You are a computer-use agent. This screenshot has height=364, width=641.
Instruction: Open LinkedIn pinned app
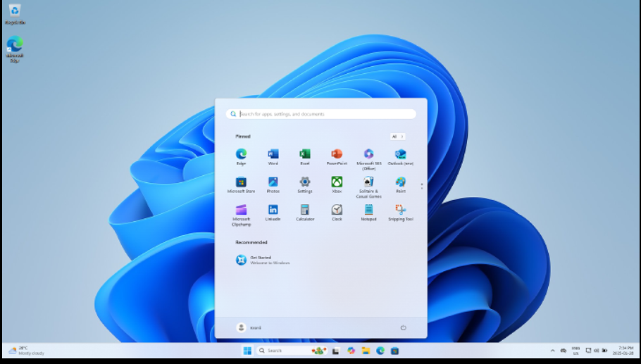coord(273,210)
